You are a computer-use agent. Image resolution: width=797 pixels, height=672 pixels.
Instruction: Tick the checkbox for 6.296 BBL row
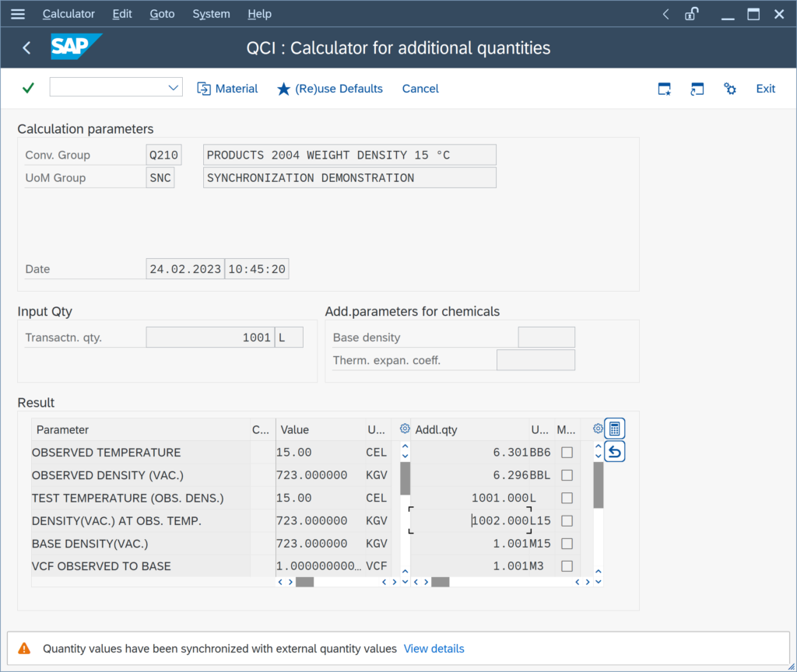pos(567,475)
